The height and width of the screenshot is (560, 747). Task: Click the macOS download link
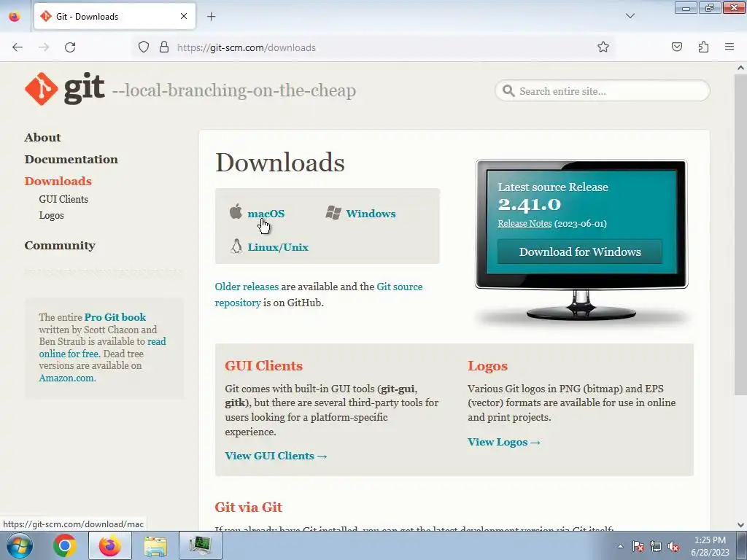point(266,214)
